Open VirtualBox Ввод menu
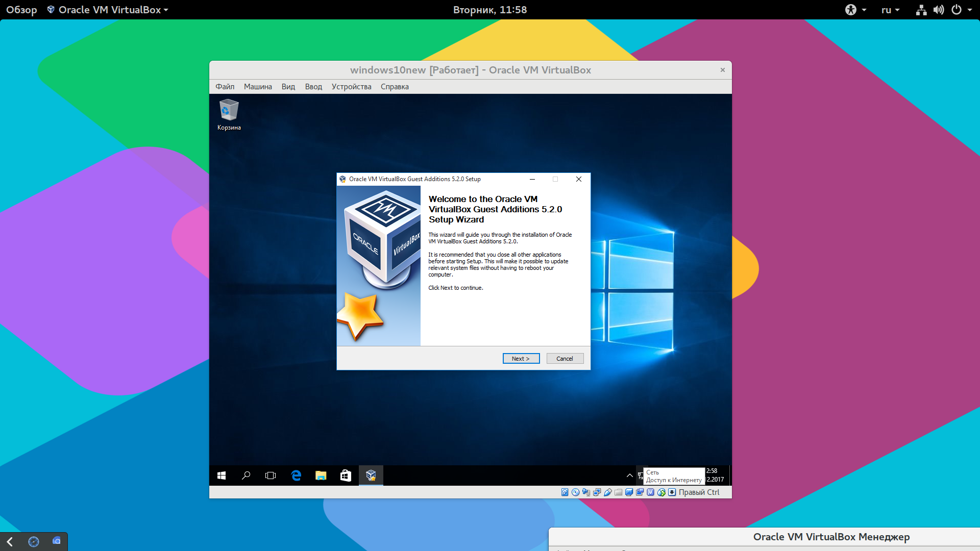980x551 pixels. coord(312,86)
